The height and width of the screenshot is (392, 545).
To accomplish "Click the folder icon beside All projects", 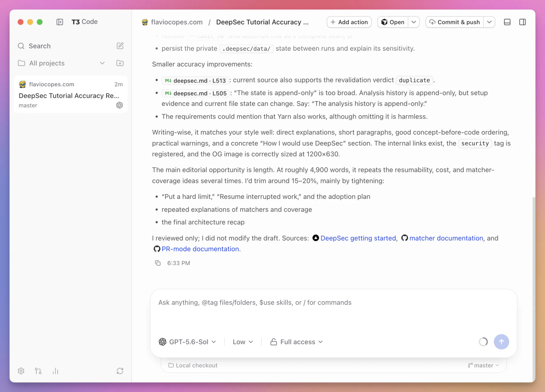I will (21, 63).
